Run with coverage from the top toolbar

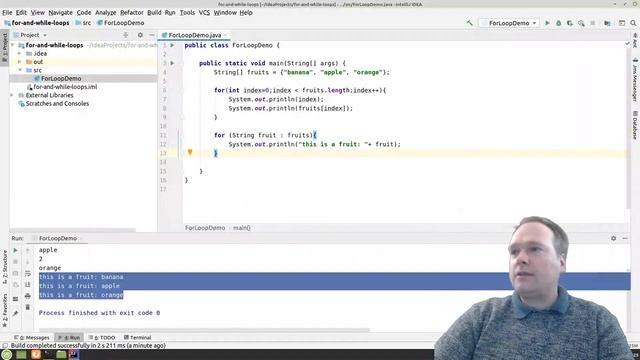pos(570,23)
